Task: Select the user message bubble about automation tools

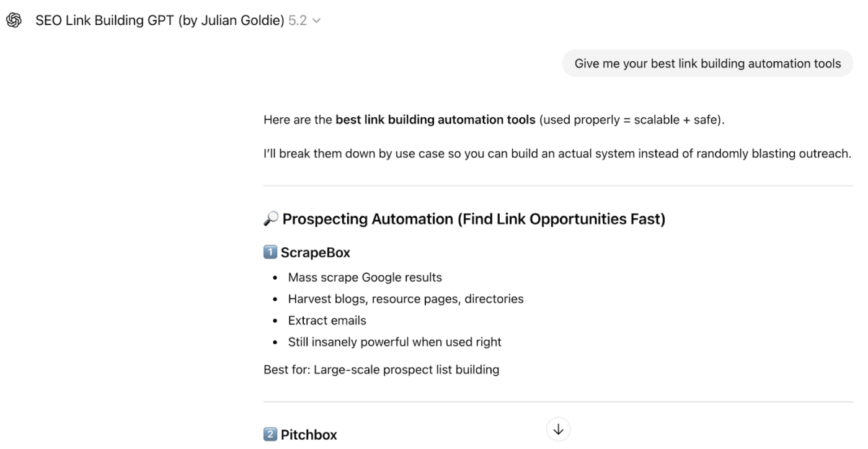Action: pos(707,63)
